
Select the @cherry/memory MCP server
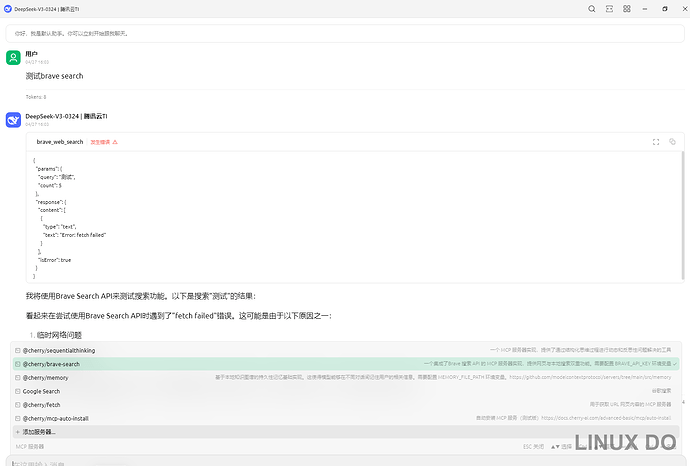[346, 378]
